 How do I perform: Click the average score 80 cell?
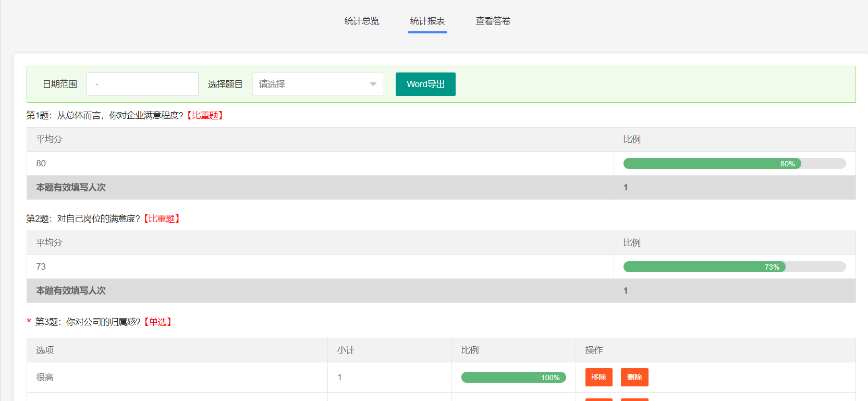pos(41,163)
